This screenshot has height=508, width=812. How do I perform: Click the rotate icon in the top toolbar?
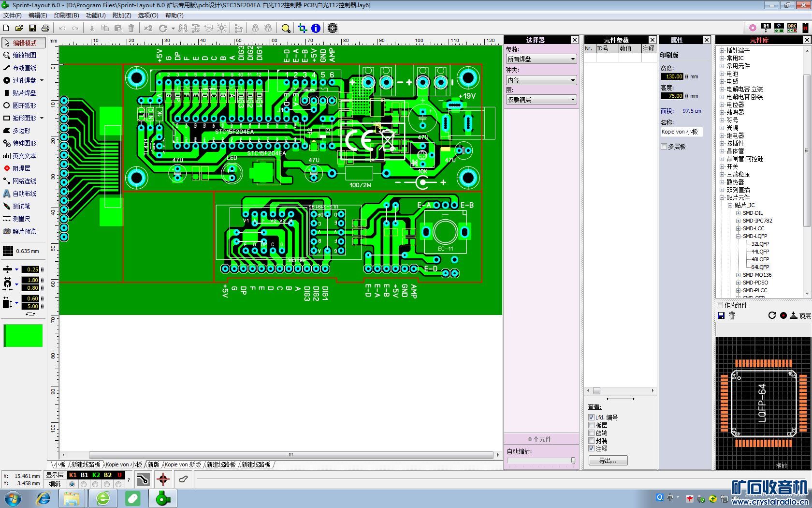pos(163,28)
